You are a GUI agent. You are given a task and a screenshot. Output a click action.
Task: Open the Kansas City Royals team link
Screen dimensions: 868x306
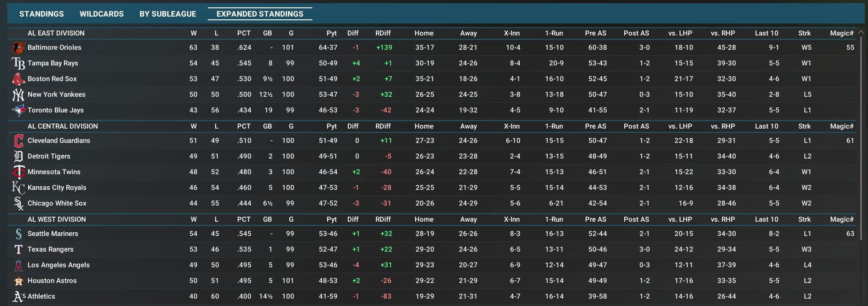[57, 188]
